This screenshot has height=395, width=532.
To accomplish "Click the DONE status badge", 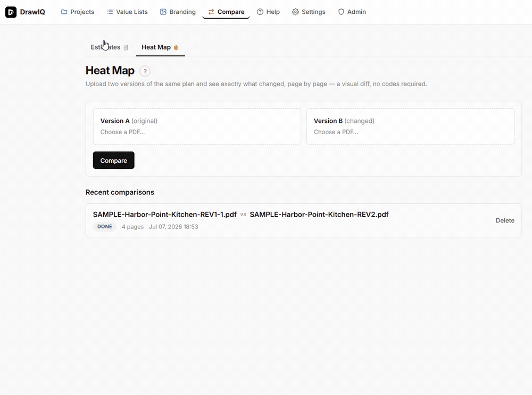I will tap(104, 227).
